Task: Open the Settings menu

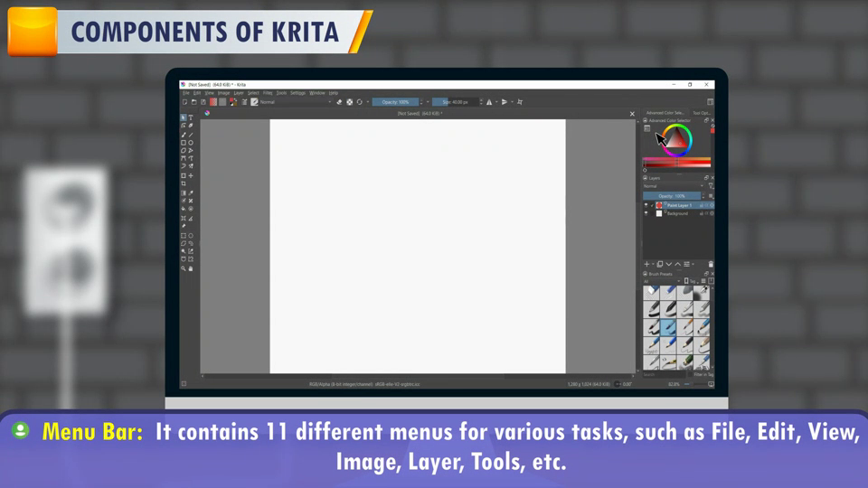Action: tap(297, 93)
